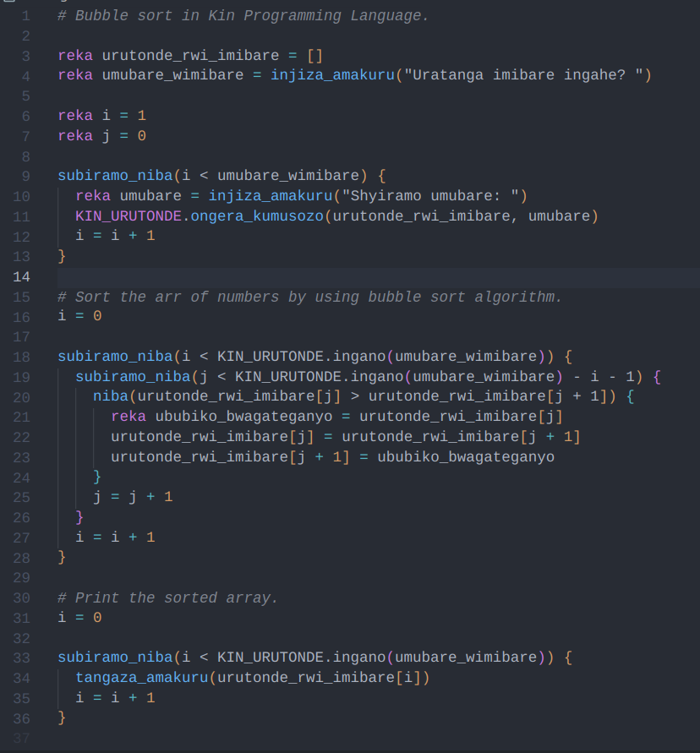The width and height of the screenshot is (700, 753).
Task: Click the string "Uratanga imibare ingahe? "
Action: (x=524, y=75)
